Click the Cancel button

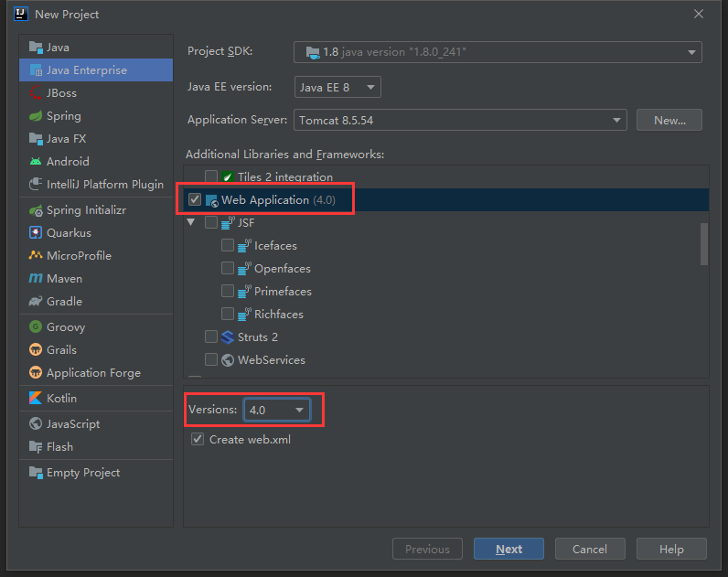pos(590,549)
